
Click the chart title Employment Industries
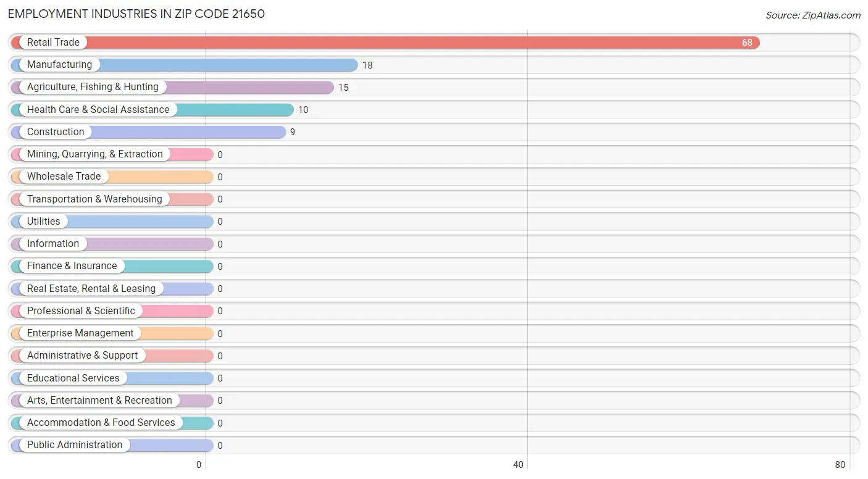click(136, 14)
